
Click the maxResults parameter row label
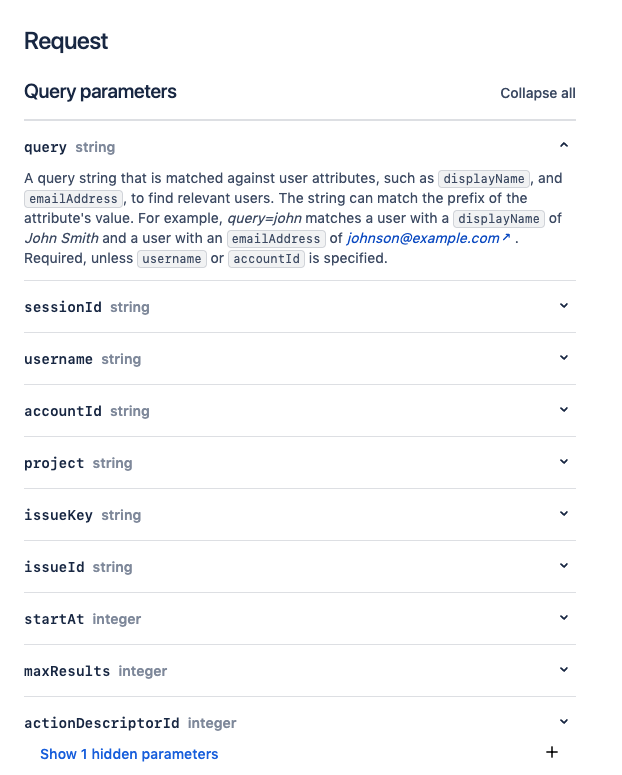pos(67,671)
